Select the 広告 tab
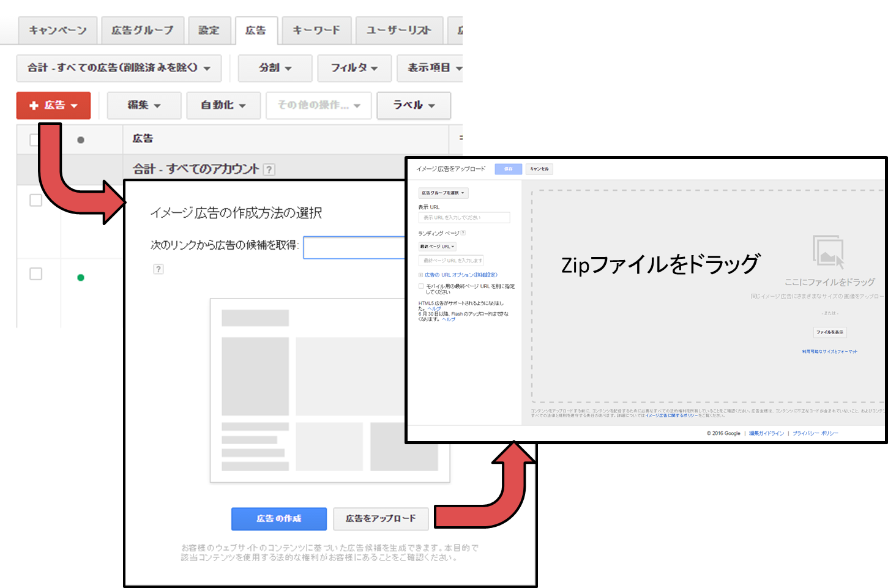This screenshot has height=588, width=888. coord(256,30)
